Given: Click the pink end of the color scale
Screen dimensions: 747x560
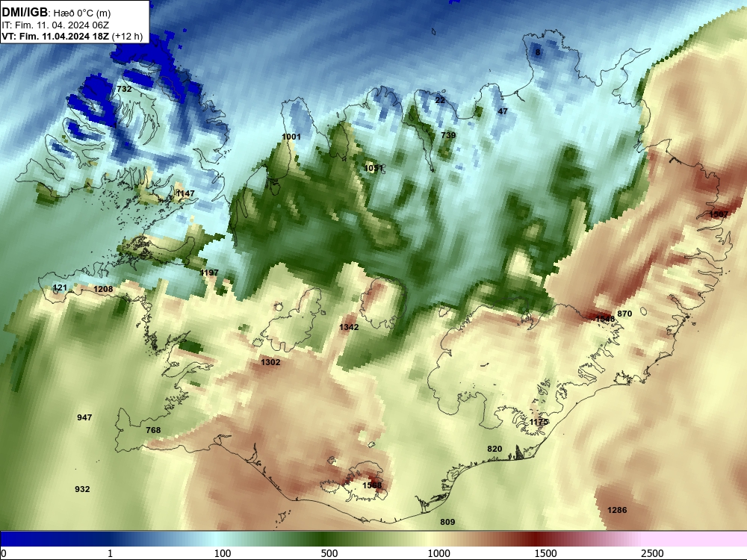Looking at the screenshot, I should [695, 539].
